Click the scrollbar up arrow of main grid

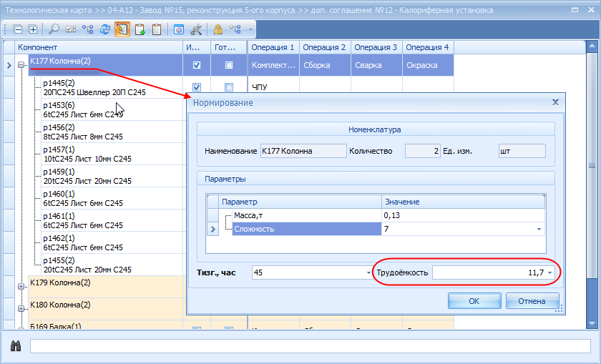(x=592, y=46)
